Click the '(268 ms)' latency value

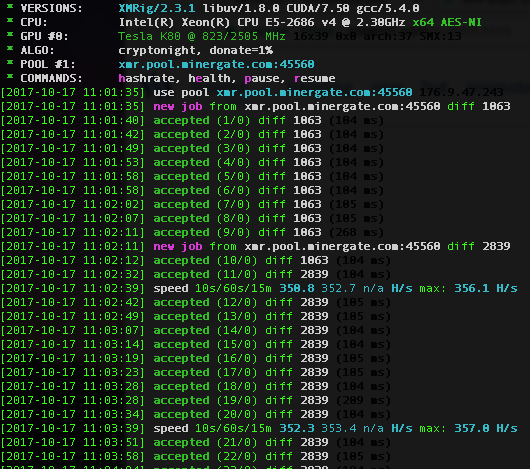[356, 232]
